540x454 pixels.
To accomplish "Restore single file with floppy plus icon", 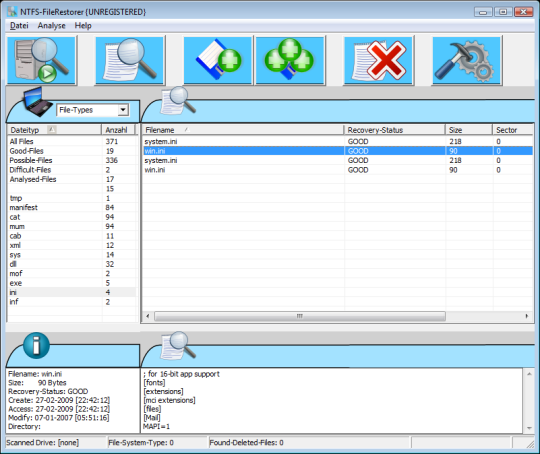I will pos(218,60).
